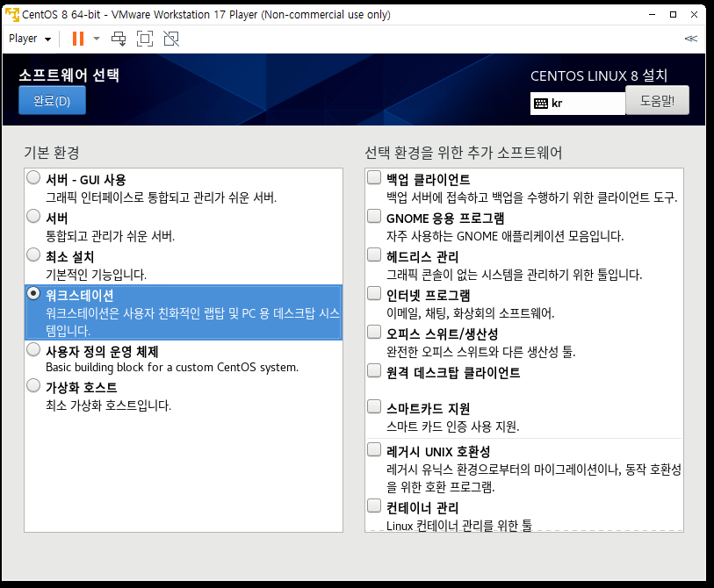The image size is (714, 588).
Task: Open the 도움말! help button
Action: (x=657, y=100)
